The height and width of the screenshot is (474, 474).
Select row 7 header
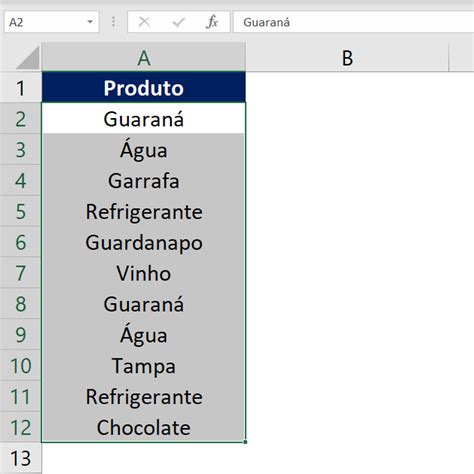[x=21, y=273]
